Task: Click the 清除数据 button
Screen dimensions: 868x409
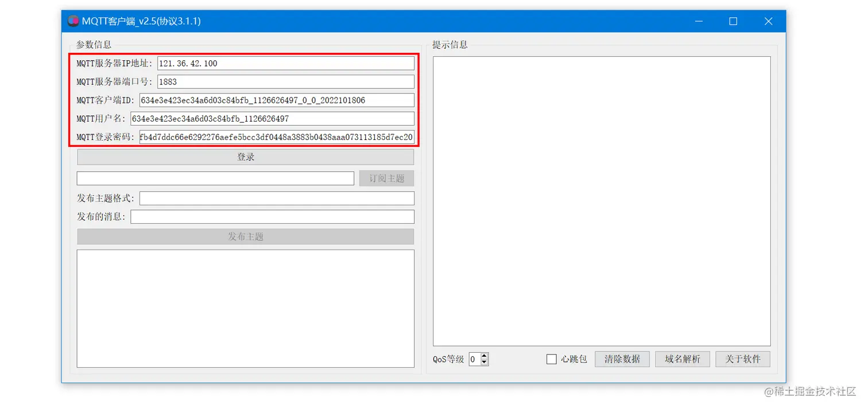Action: [622, 359]
